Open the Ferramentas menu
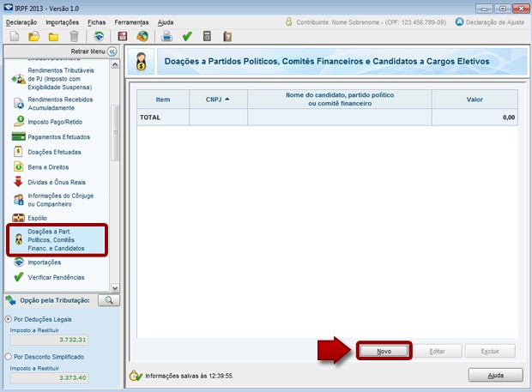 click(x=131, y=21)
